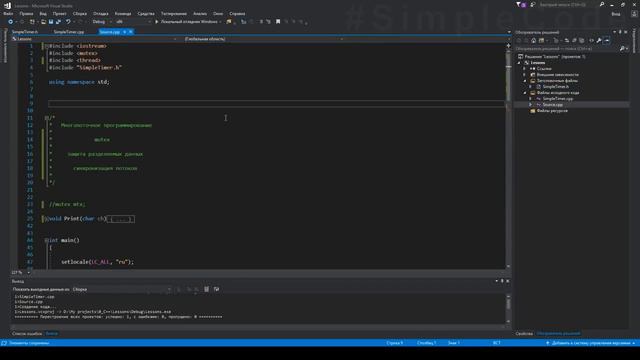Image resolution: width=640 pixels, height=360 pixels.
Task: Select the Файлы ресурсов folder
Action: coord(551,111)
